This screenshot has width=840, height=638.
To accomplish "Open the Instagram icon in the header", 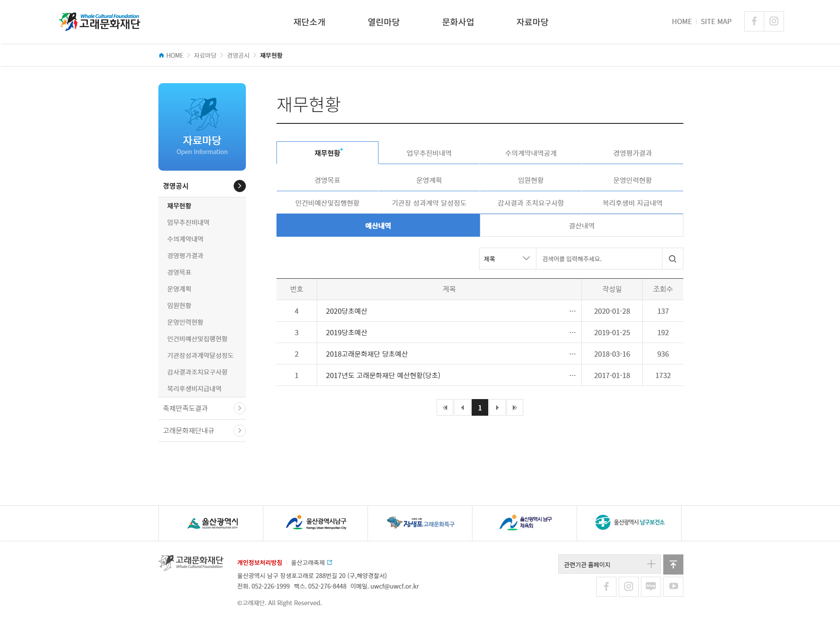I will click(773, 21).
